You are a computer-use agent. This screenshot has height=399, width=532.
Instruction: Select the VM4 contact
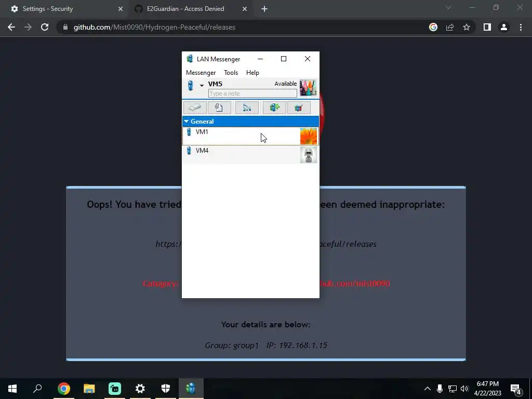pyautogui.click(x=250, y=155)
